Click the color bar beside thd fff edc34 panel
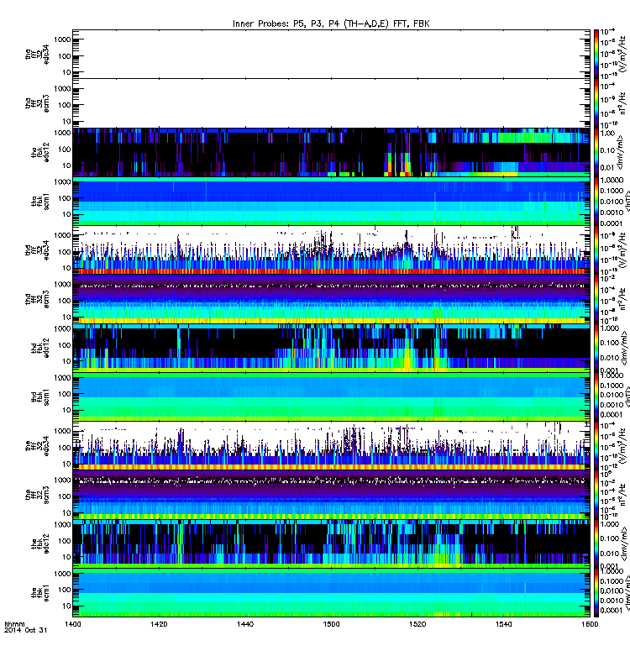The height and width of the screenshot is (672, 630). (596, 250)
